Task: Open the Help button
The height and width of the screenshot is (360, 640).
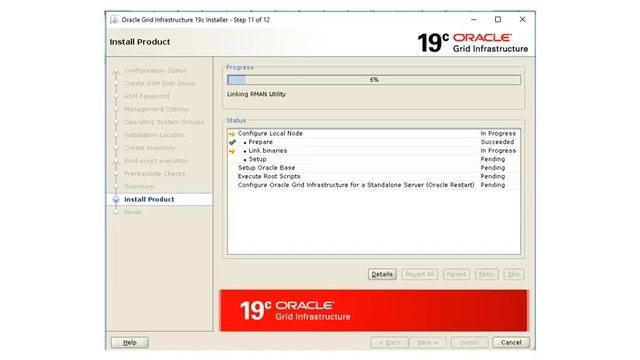Action: click(130, 342)
